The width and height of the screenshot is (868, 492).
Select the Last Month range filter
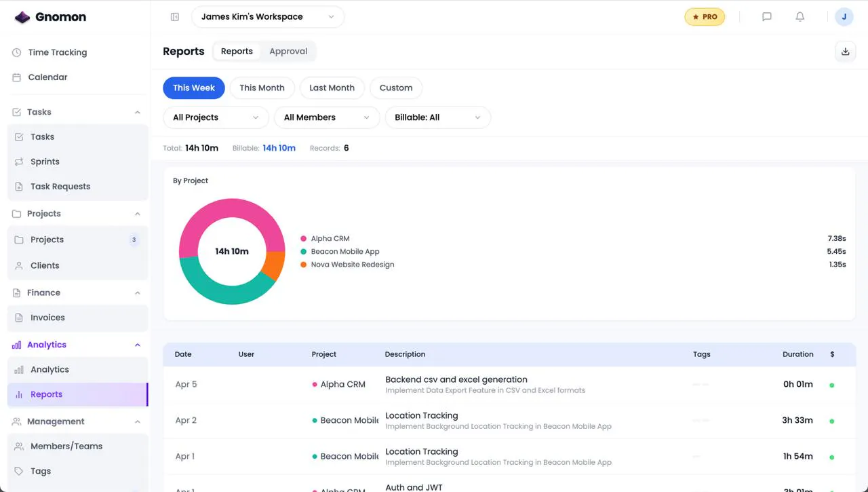(x=332, y=88)
